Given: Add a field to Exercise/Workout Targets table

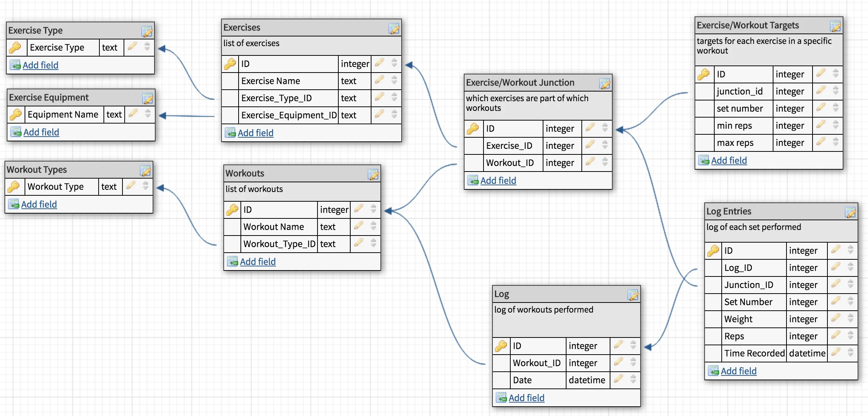Looking at the screenshot, I should click(x=729, y=160).
